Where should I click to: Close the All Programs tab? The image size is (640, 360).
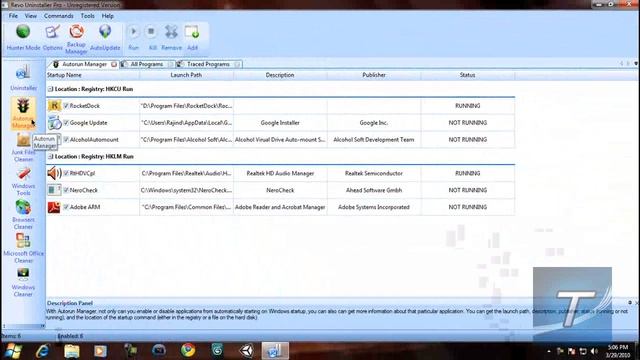pyautogui.click(x=170, y=64)
